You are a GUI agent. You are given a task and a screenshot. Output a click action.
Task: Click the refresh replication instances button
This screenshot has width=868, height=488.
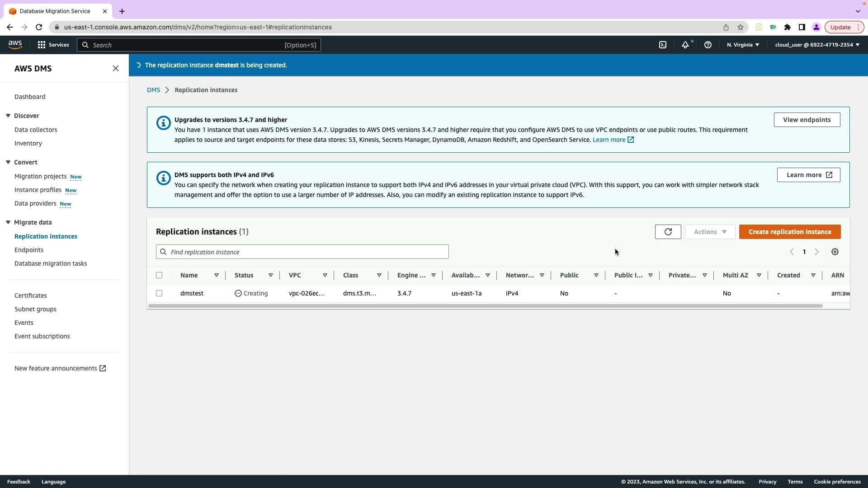pos(668,232)
